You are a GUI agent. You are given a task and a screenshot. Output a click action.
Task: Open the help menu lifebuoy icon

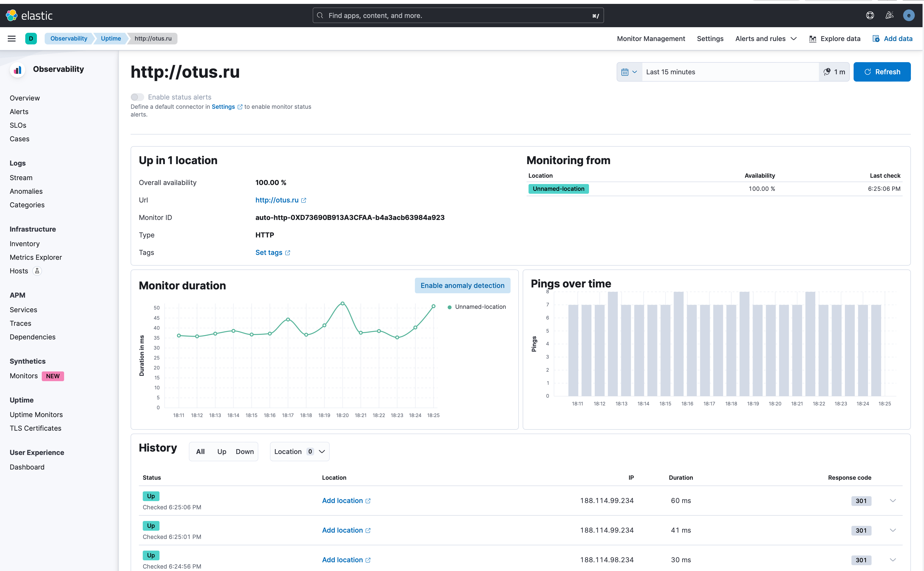(870, 16)
